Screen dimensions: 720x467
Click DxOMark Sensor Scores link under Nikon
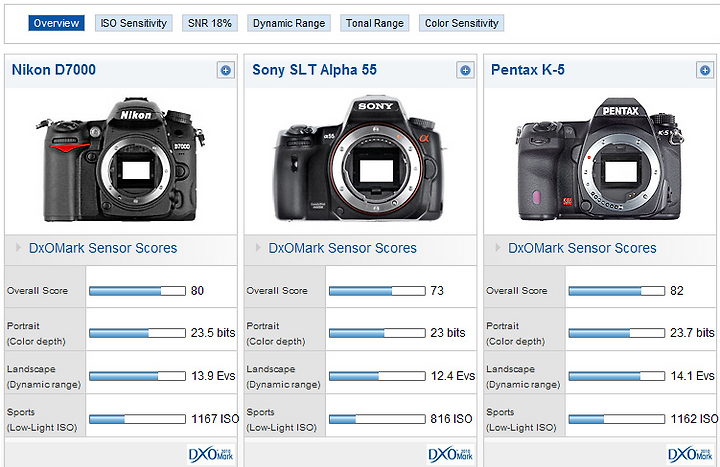103,248
